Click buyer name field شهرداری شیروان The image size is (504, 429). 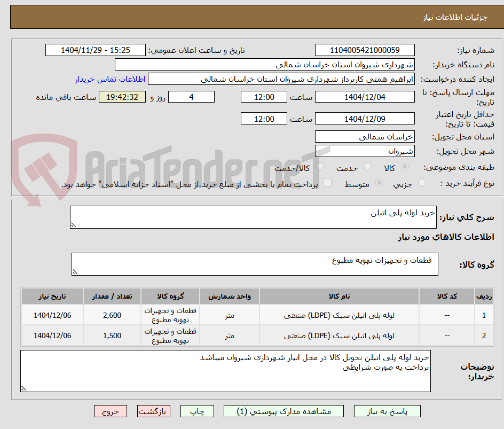pos(264,65)
